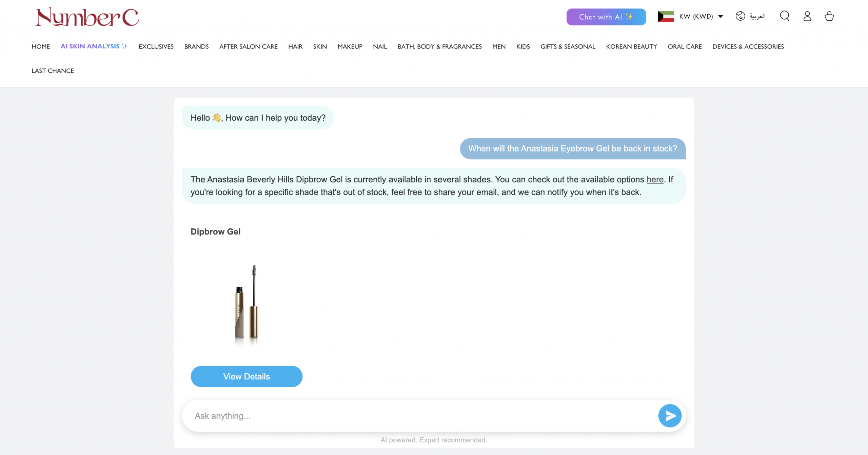Open the MAKEUP menu
This screenshot has width=868, height=455.
pos(350,46)
